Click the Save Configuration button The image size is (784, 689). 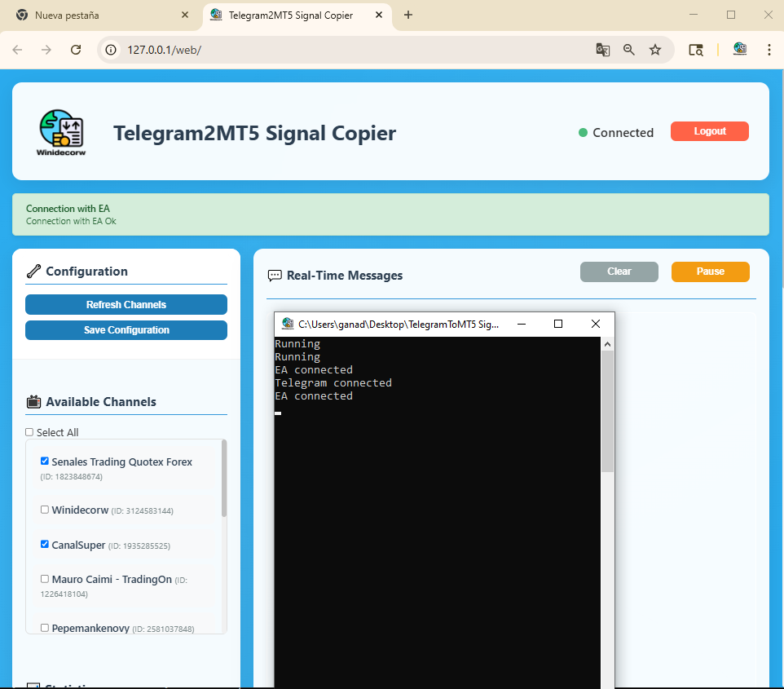[126, 329]
